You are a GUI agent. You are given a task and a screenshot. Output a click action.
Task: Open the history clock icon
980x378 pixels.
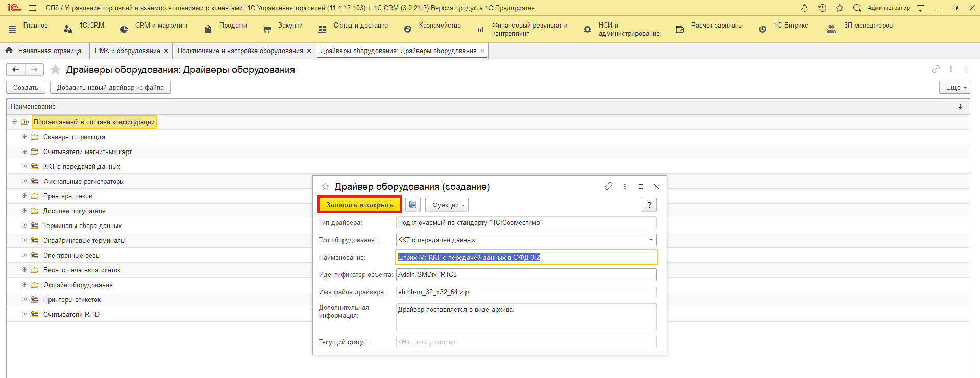click(822, 8)
